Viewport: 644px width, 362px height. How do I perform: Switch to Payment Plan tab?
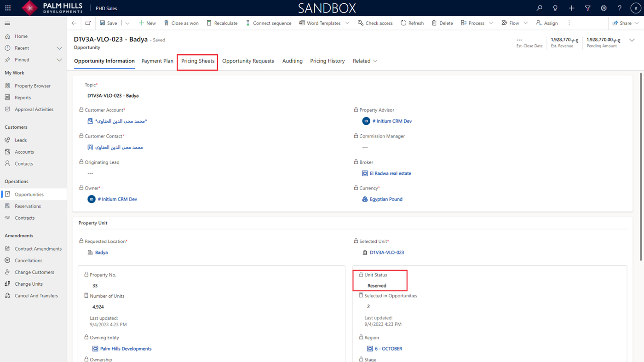pos(157,61)
